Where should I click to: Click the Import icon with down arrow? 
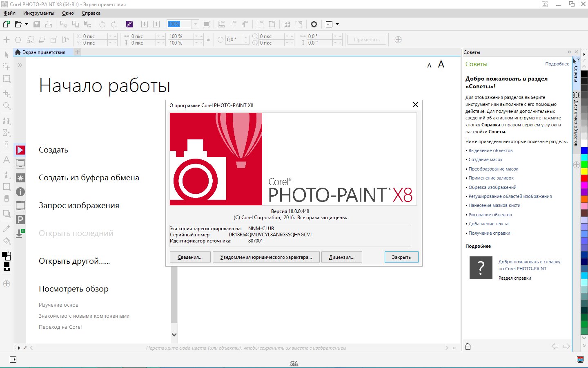coord(145,24)
